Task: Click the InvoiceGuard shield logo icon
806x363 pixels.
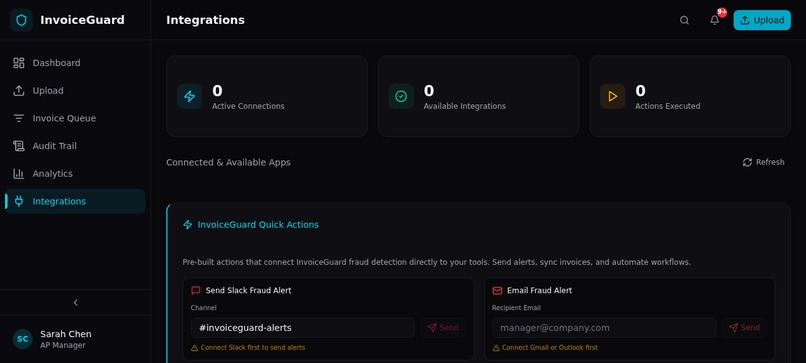Action: 21,20
